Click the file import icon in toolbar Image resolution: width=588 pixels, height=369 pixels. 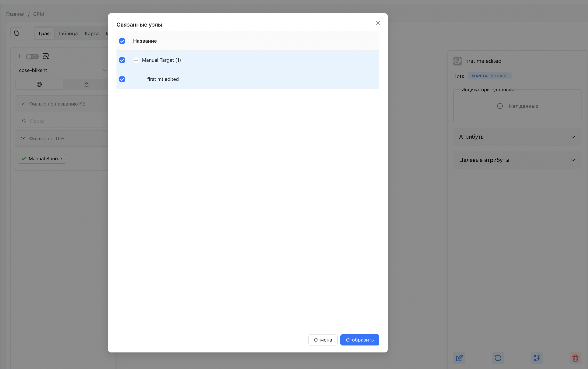point(16,33)
